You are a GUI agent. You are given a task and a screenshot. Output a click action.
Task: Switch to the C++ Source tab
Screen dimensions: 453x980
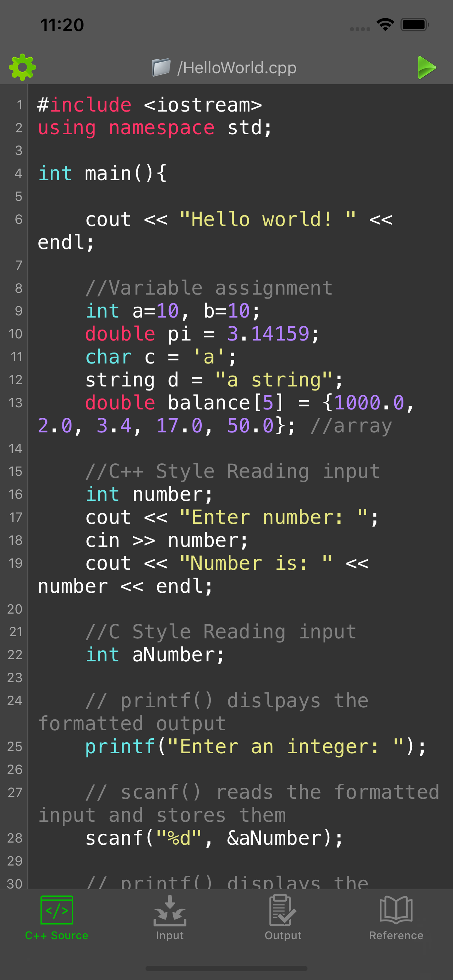coord(57,918)
